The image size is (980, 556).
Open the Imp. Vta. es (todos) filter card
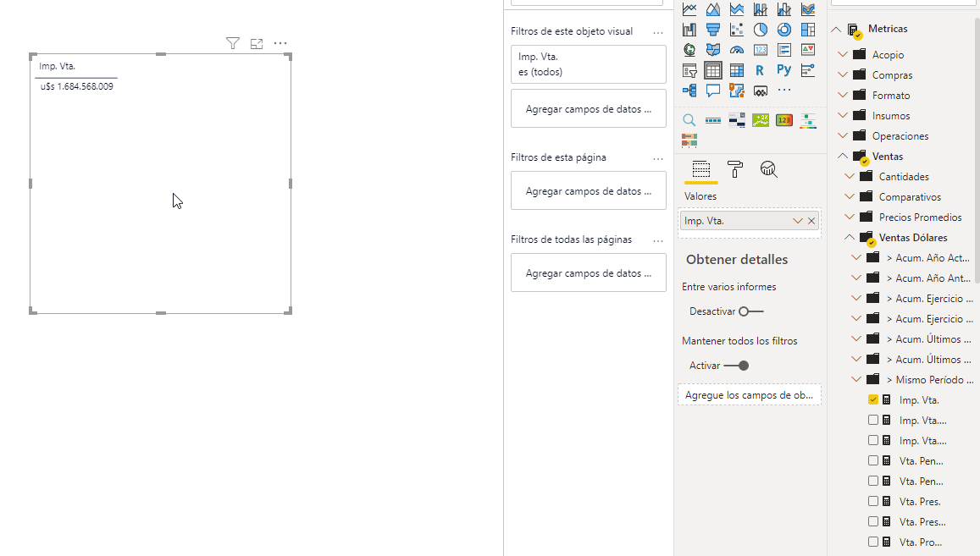tap(588, 63)
